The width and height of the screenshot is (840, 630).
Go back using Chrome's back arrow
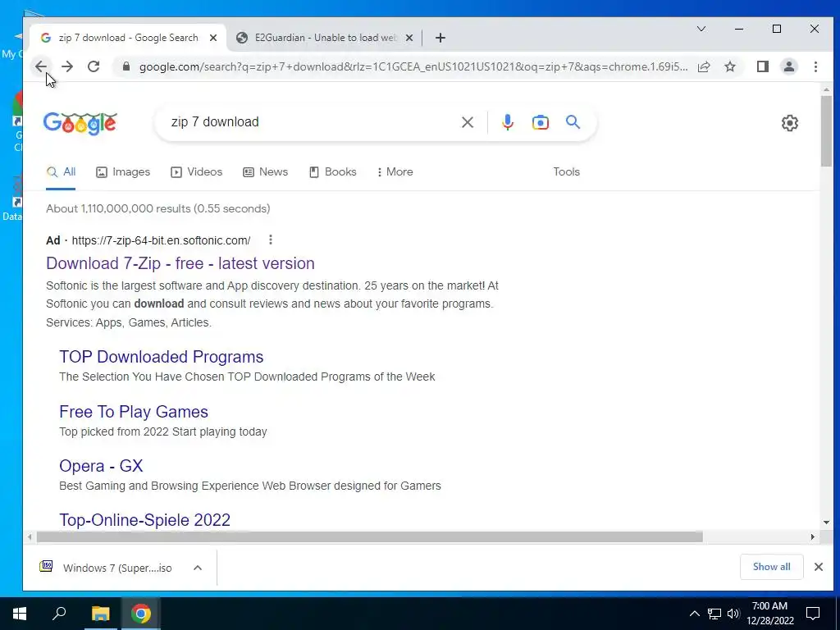pos(41,66)
